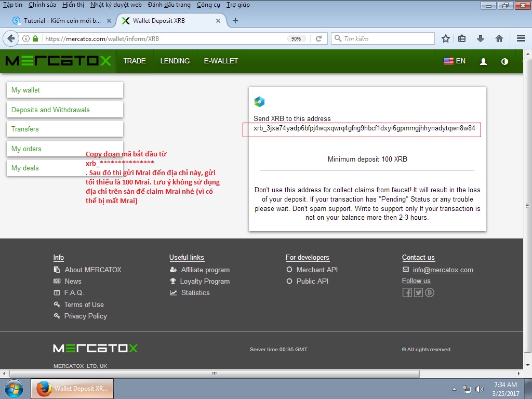Image resolution: width=532 pixels, height=399 pixels.
Task: Open Deposits and Withdrawals sidebar item
Action: click(x=65, y=110)
